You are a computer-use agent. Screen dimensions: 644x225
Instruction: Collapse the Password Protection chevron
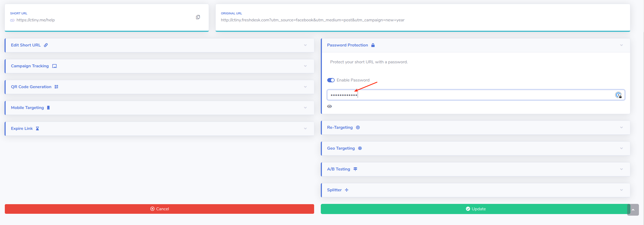[621, 45]
